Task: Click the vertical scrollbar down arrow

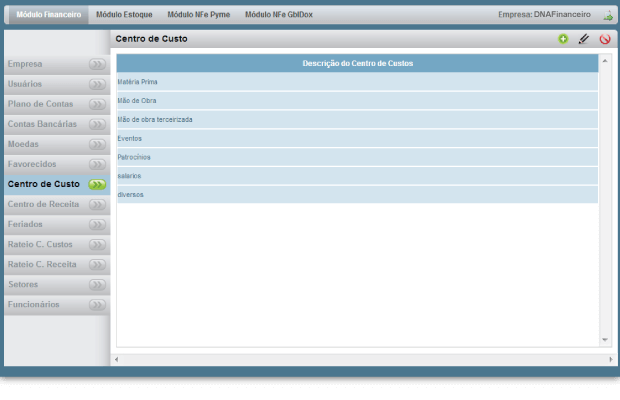Action: point(605,340)
